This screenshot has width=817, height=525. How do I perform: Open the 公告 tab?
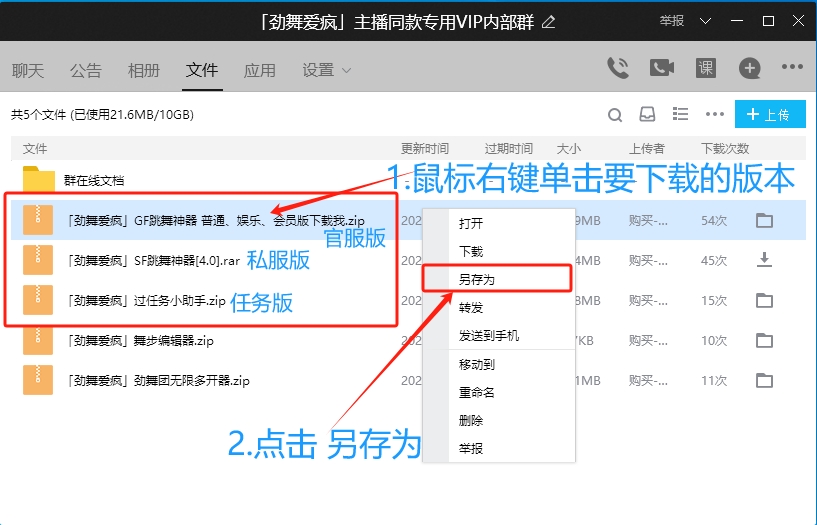click(85, 70)
